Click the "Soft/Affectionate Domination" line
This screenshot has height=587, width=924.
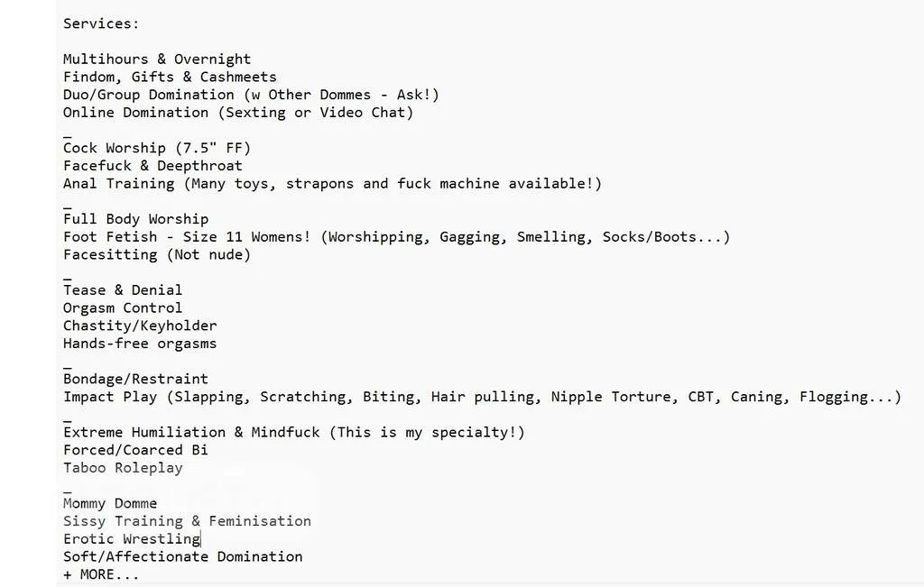click(182, 556)
